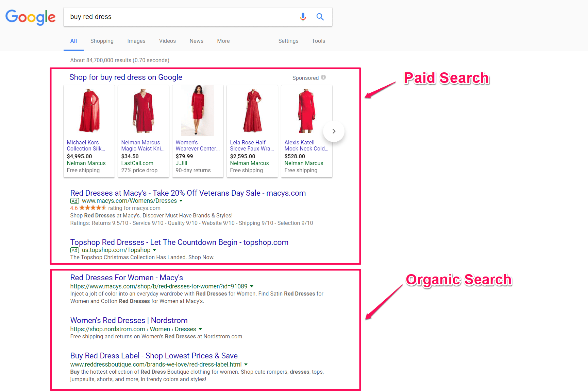588x391 pixels.
Task: Open the Neiman Marcus Magic-Waist dress image
Action: point(144,111)
